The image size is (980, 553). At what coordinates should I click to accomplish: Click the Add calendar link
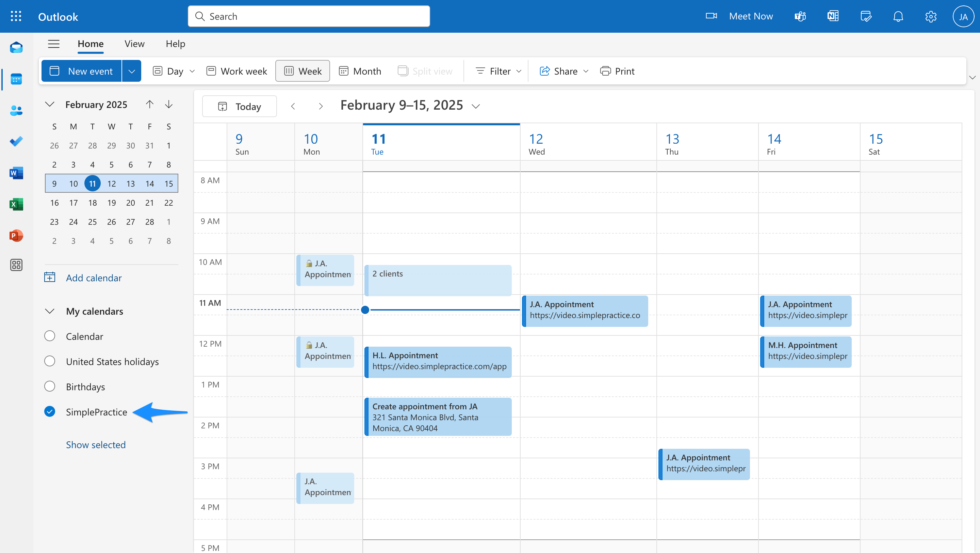94,278
